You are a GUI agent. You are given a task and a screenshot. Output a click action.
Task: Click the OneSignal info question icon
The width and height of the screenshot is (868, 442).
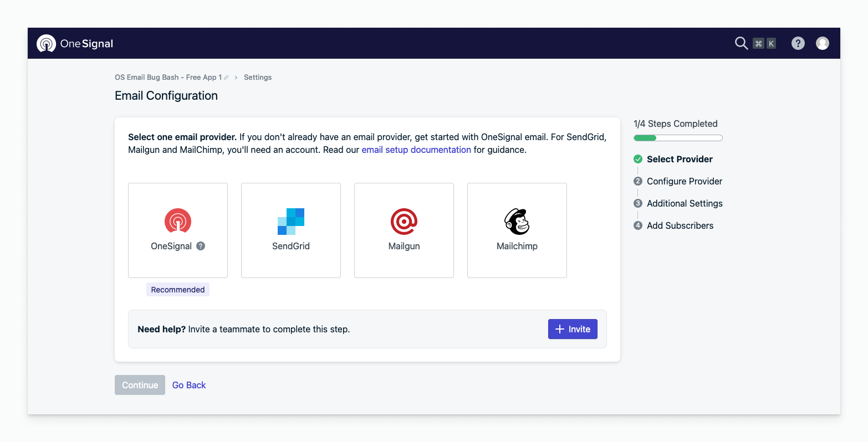coord(201,246)
